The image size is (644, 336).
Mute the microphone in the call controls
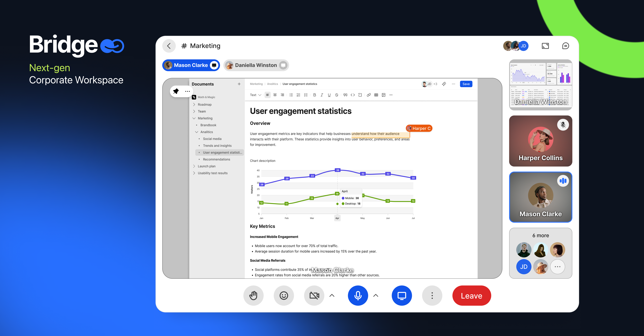click(x=358, y=296)
